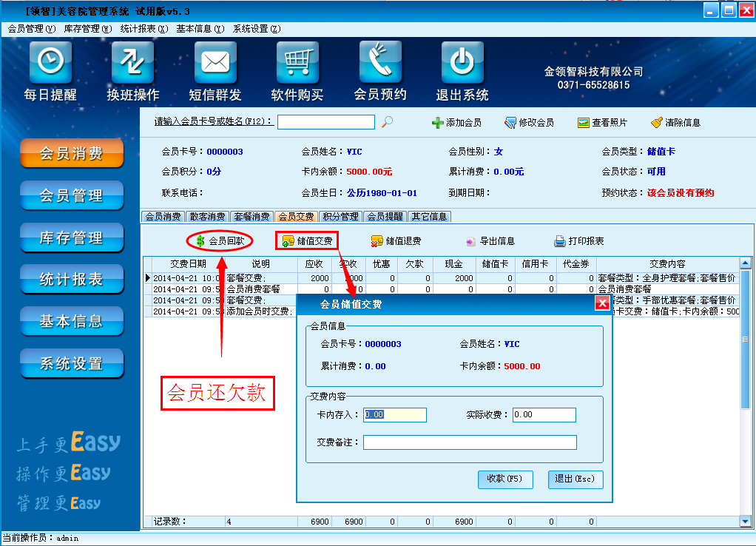The image size is (756, 546).
Task: Switch to the 积分管理 tab
Action: pos(341,217)
